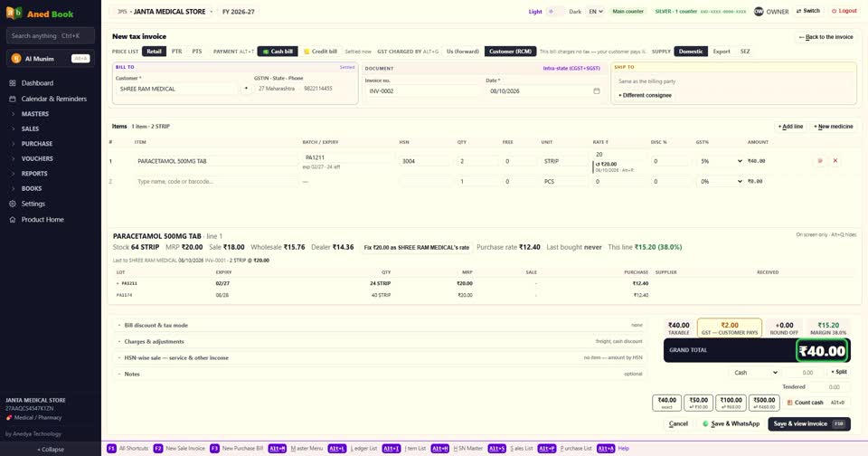
Task: Remove line 1 using the red X
Action: (835, 161)
